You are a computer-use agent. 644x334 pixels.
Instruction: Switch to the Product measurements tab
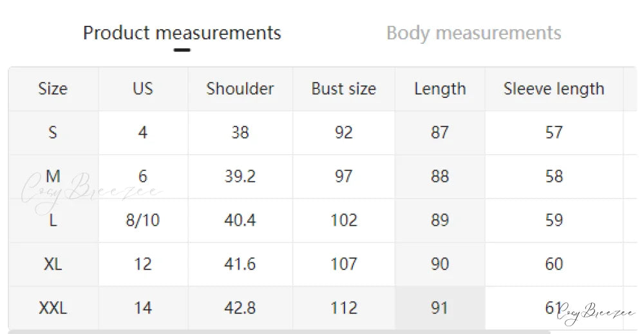point(182,33)
